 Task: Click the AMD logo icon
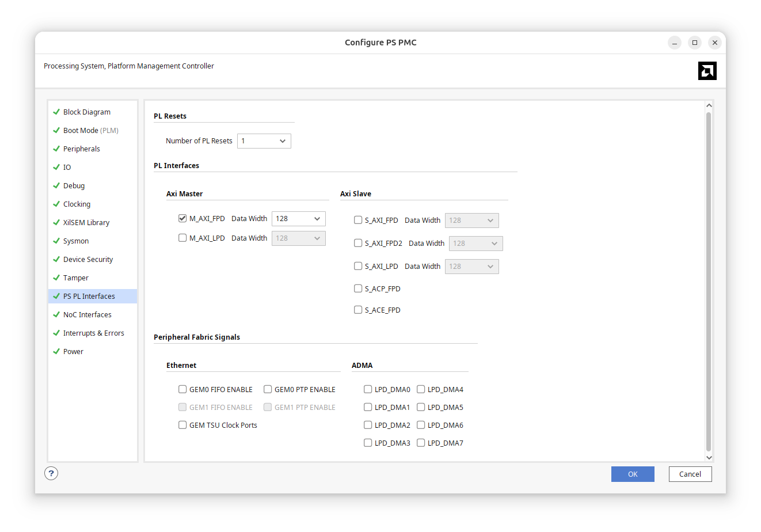pyautogui.click(x=707, y=71)
